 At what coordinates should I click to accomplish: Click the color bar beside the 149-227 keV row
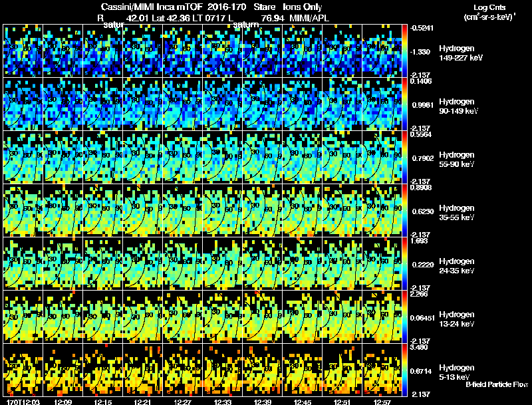(404, 51)
